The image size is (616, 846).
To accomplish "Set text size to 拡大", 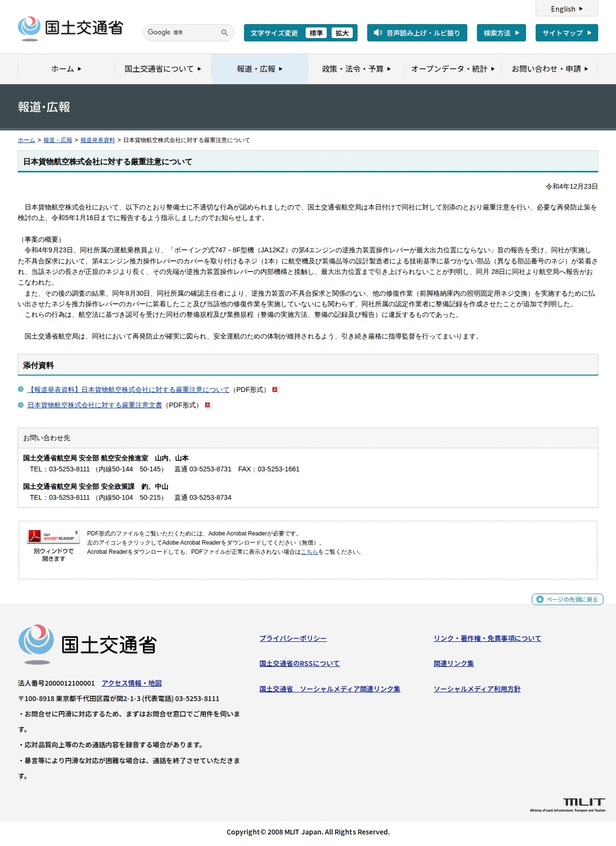I will [342, 33].
